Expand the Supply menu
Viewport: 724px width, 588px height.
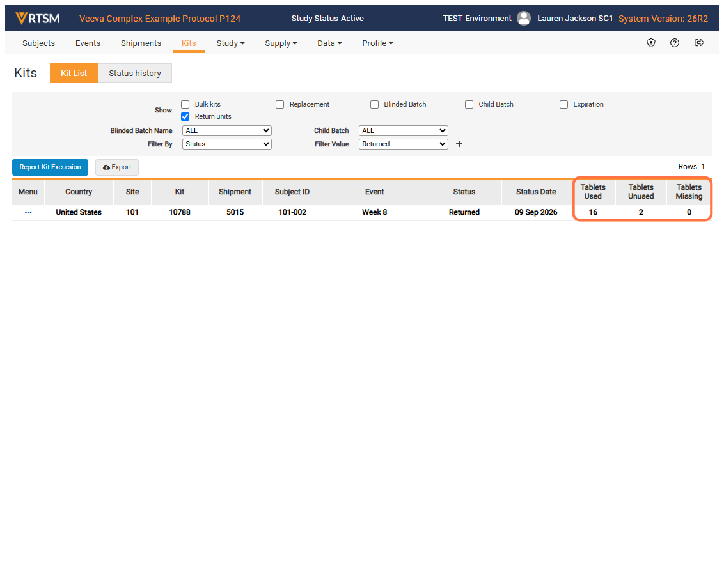point(281,43)
